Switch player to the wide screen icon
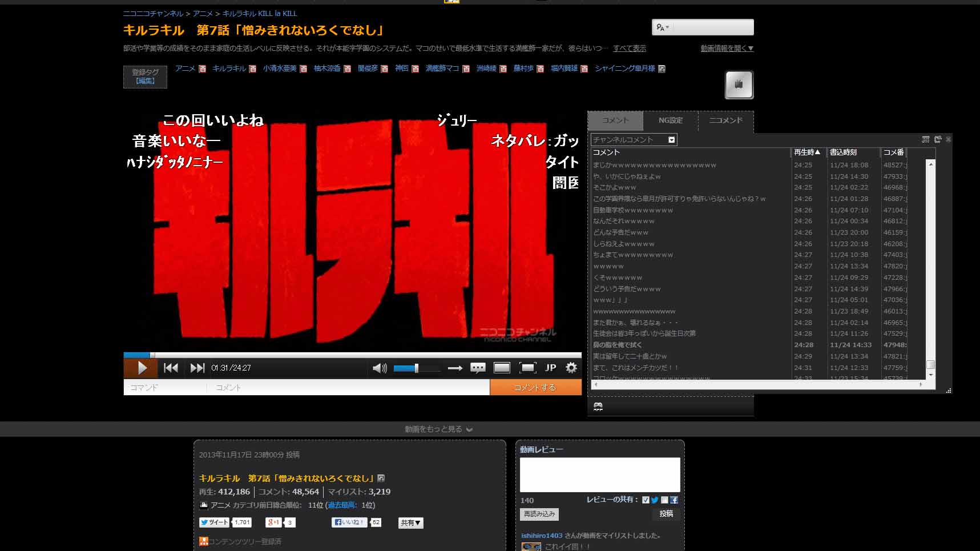980x551 pixels. click(502, 368)
